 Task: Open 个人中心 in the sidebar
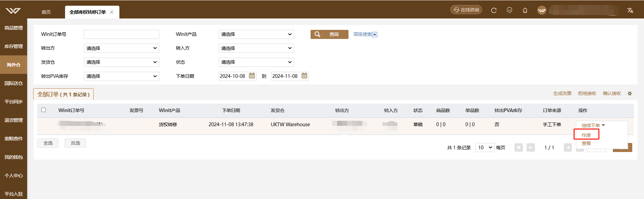(13, 176)
